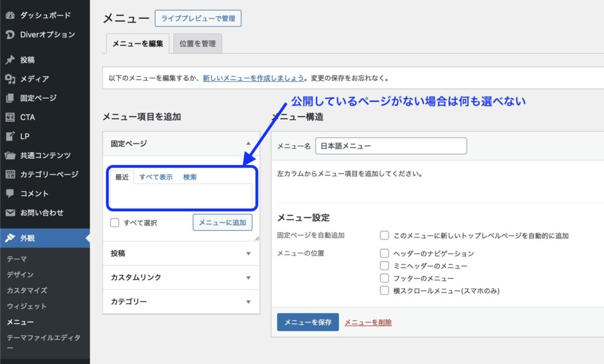Viewport: 604px width, 364px height.
Task: Select the 'すべて表示' tab in pages panel
Action: 156,177
